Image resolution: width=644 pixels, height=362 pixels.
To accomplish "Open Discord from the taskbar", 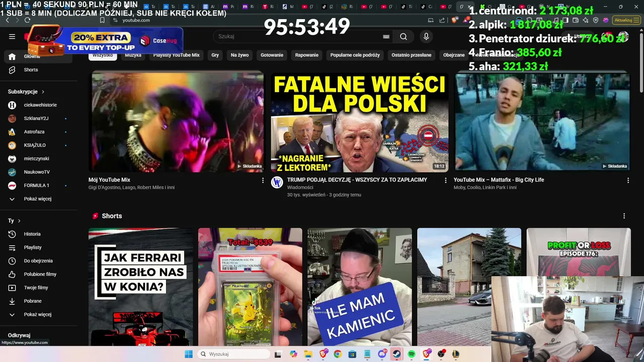I will pos(382,354).
